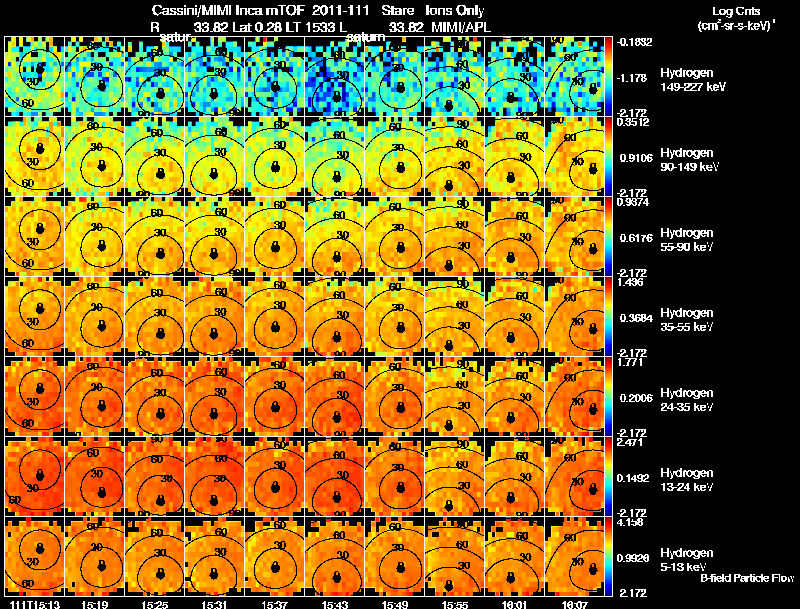Open the 24-35 keV image in the 15:55 column
Image resolution: width=800 pixels, height=609 pixels.
(455, 396)
